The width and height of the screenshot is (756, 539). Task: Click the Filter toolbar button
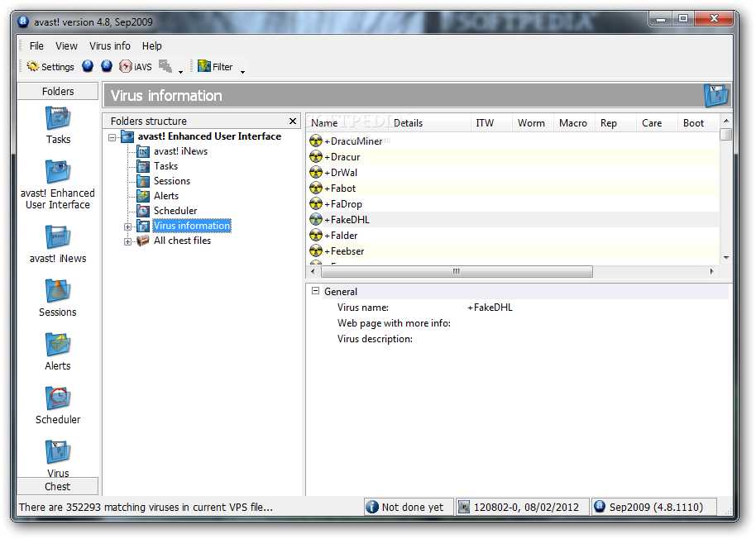pyautogui.click(x=215, y=66)
